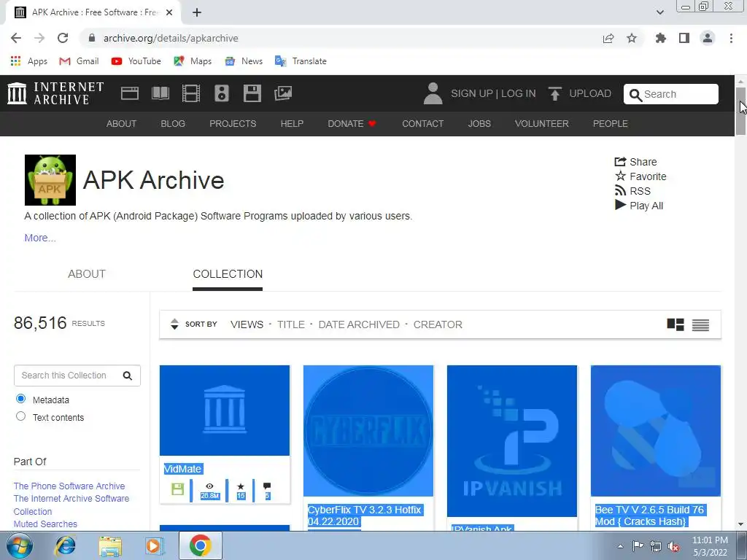Select the Metadata radio button
Screen dimensions: 747x560
coord(20,399)
